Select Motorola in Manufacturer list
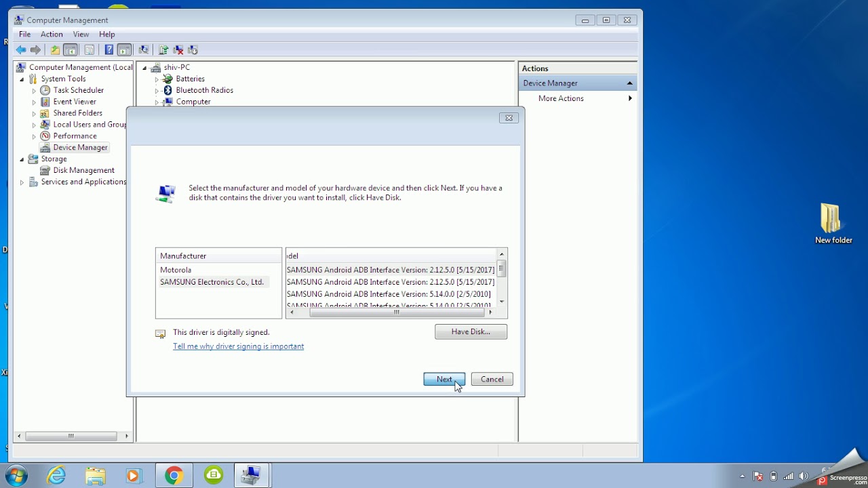868x488 pixels. click(176, 270)
